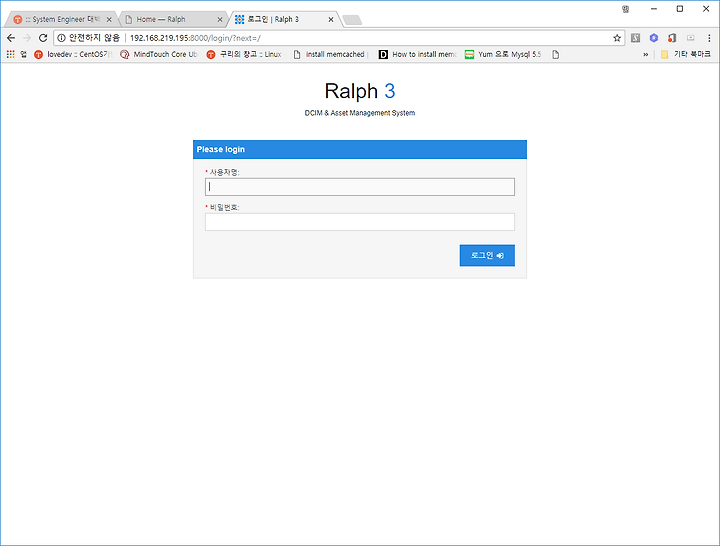720x546 pixels.
Task: Open the Yum Mysql 5.5 bookmark
Action: 503,55
